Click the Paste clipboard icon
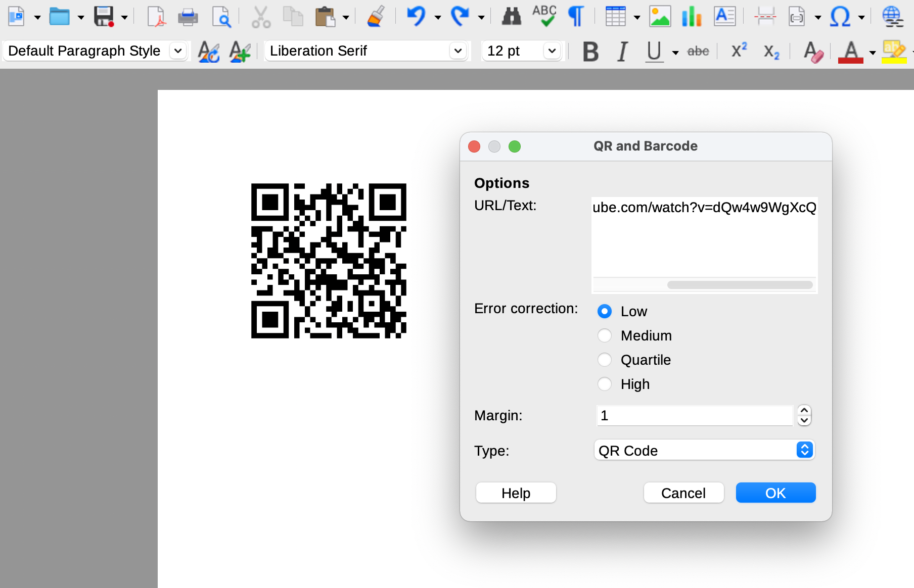Image resolution: width=914 pixels, height=588 pixels. pyautogui.click(x=325, y=17)
